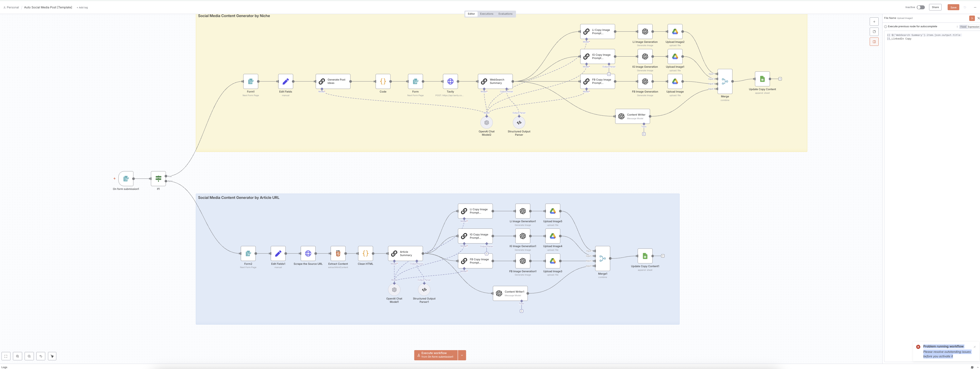Click the zoom to fit canvas icon
980x369 pixels.
click(x=6, y=356)
